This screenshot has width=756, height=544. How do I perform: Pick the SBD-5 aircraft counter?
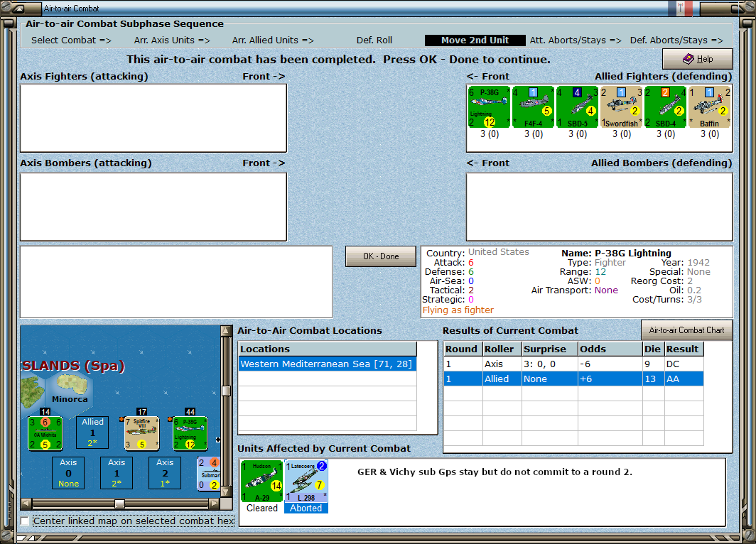pos(577,107)
